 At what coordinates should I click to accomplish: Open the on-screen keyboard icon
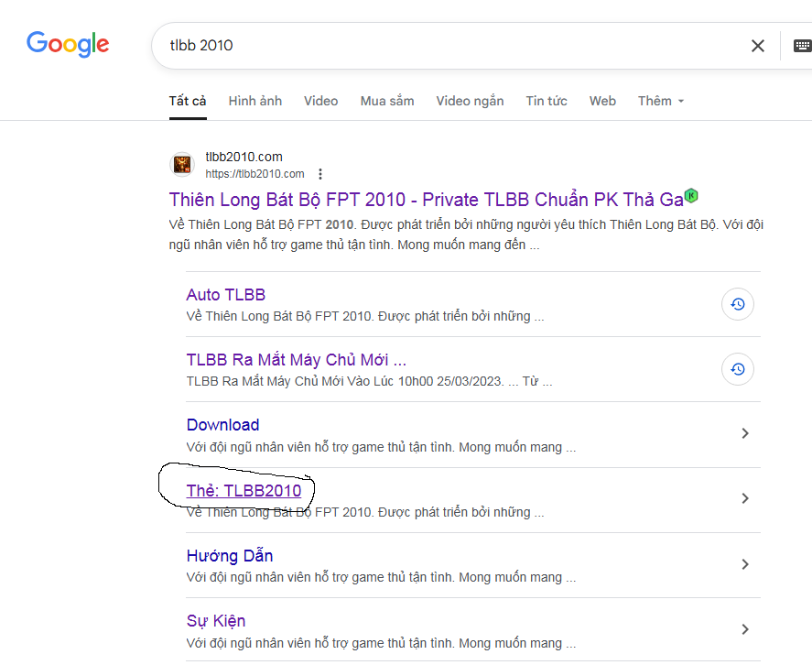coord(802,46)
